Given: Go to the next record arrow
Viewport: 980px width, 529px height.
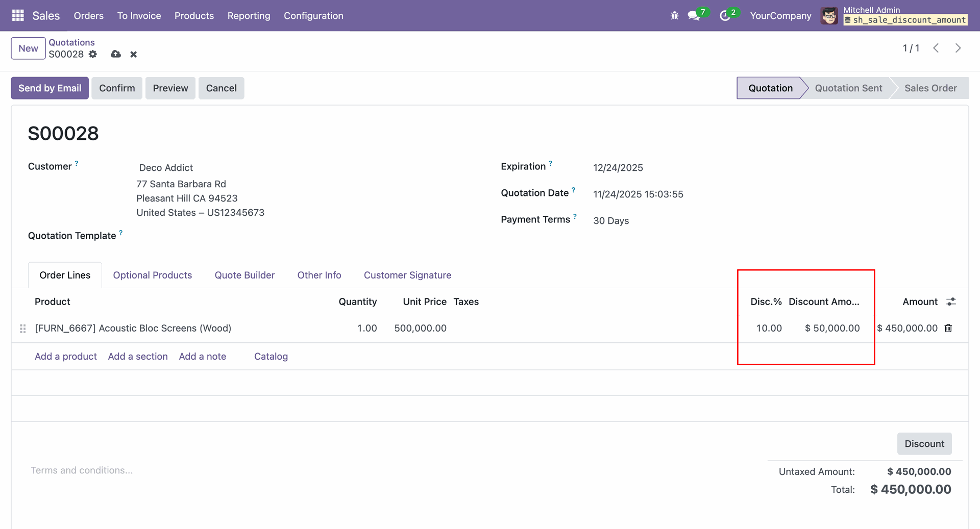Looking at the screenshot, I should point(958,48).
